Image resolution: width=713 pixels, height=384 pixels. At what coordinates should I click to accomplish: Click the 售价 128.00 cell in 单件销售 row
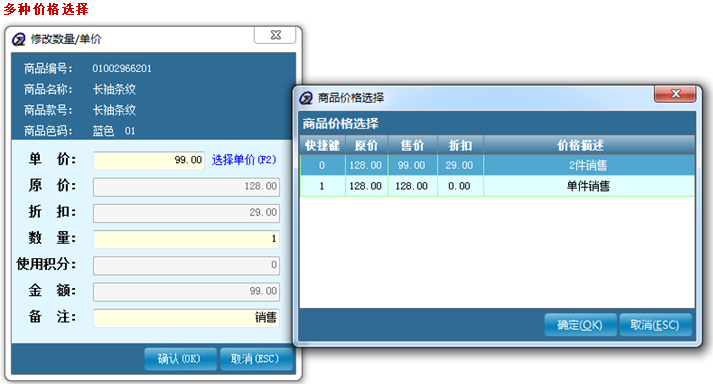pos(412,186)
